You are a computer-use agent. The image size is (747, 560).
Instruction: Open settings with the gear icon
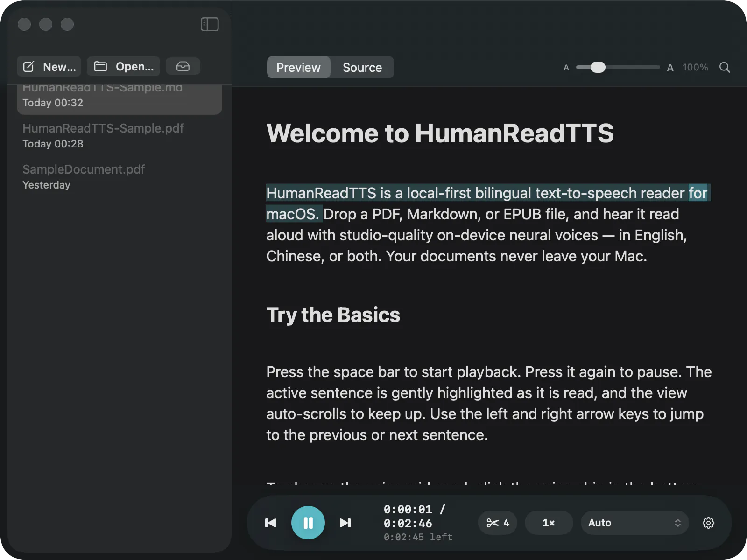point(708,523)
